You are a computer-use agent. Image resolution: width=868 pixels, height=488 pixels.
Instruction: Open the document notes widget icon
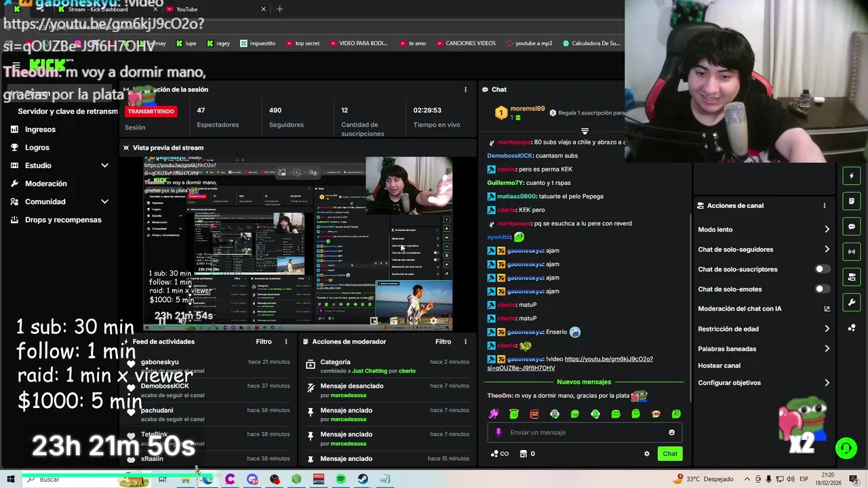coord(852,201)
